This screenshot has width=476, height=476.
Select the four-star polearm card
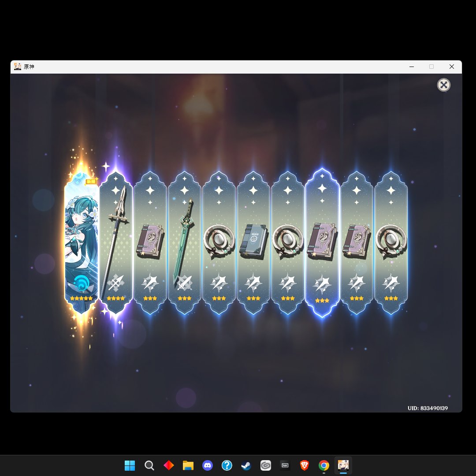[x=115, y=243]
